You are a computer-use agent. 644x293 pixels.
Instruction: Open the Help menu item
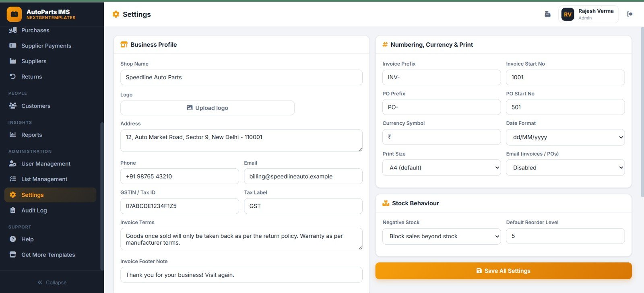click(50, 239)
